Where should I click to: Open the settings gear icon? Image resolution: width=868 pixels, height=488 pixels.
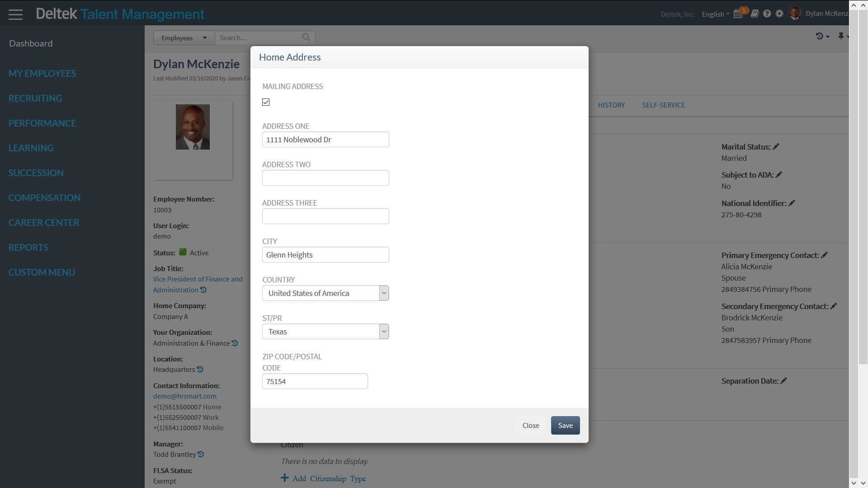779,14
